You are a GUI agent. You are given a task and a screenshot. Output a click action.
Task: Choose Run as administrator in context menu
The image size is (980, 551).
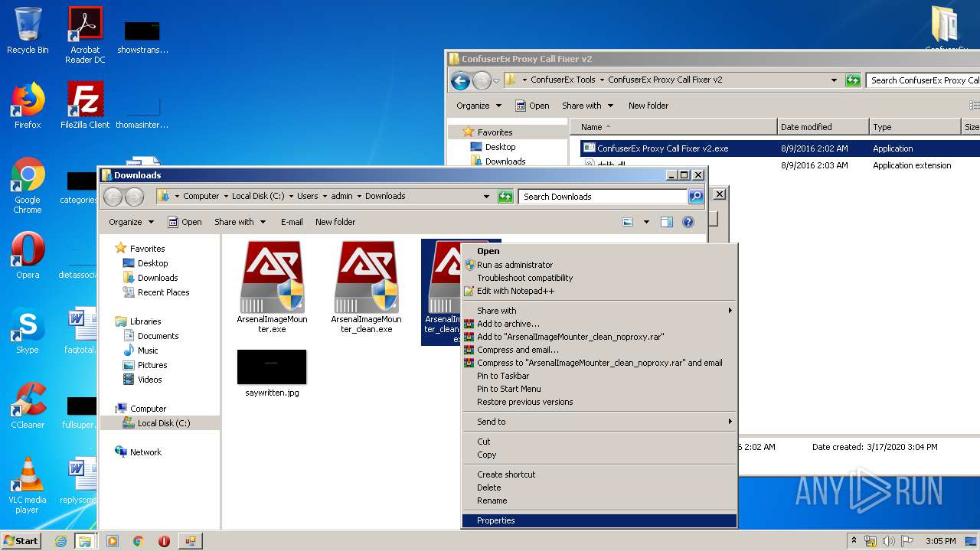599,265
